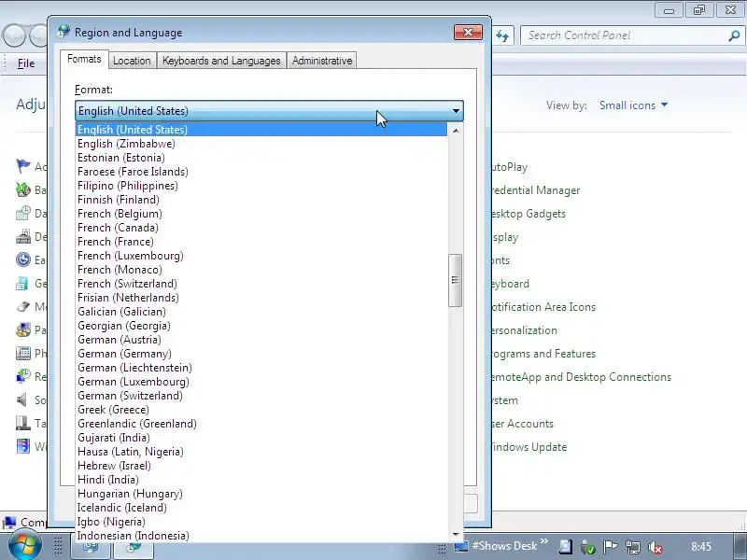The image size is (747, 560).
Task: Choose Hindi (India) format
Action: [261, 480]
